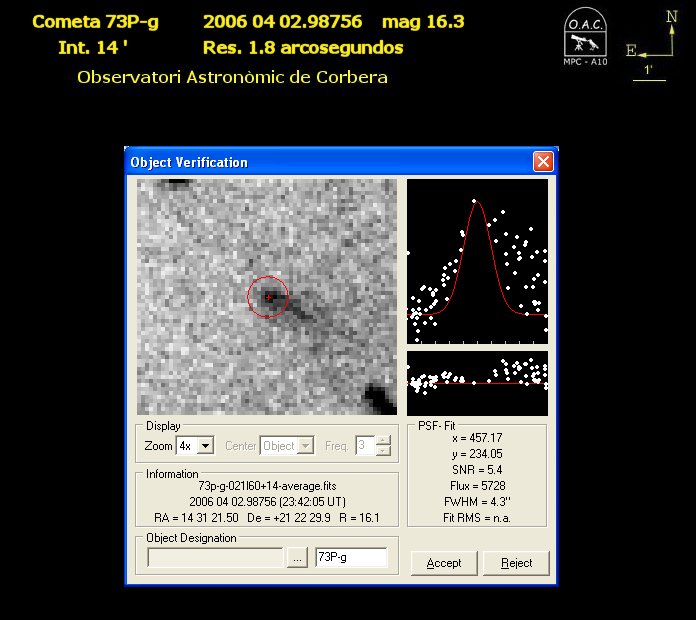This screenshot has height=620, width=696.
Task: Click the Int. 14 ' text
Action: tap(93, 48)
